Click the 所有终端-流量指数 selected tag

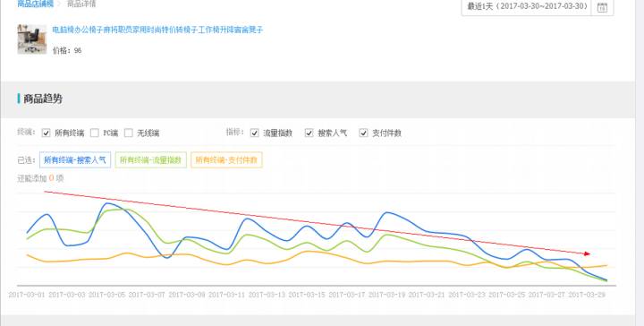click(x=151, y=160)
